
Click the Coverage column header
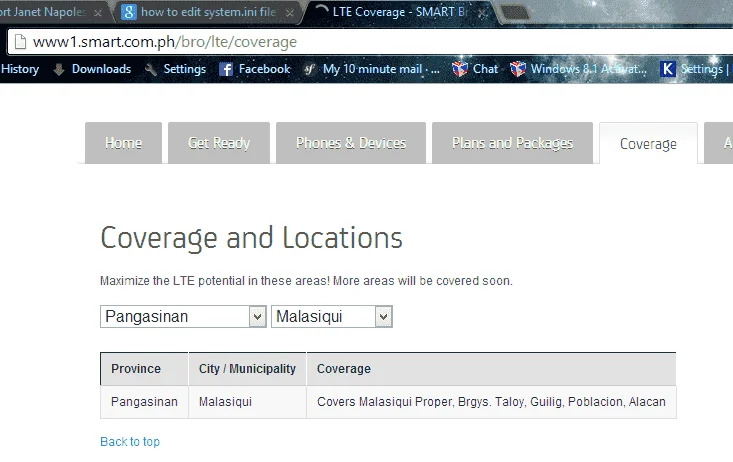(x=491, y=369)
